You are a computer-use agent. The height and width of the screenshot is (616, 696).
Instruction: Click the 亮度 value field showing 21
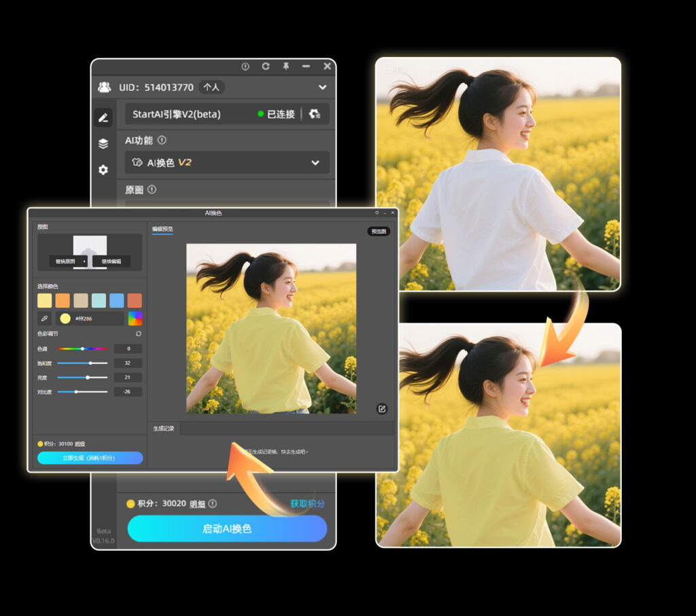128,378
